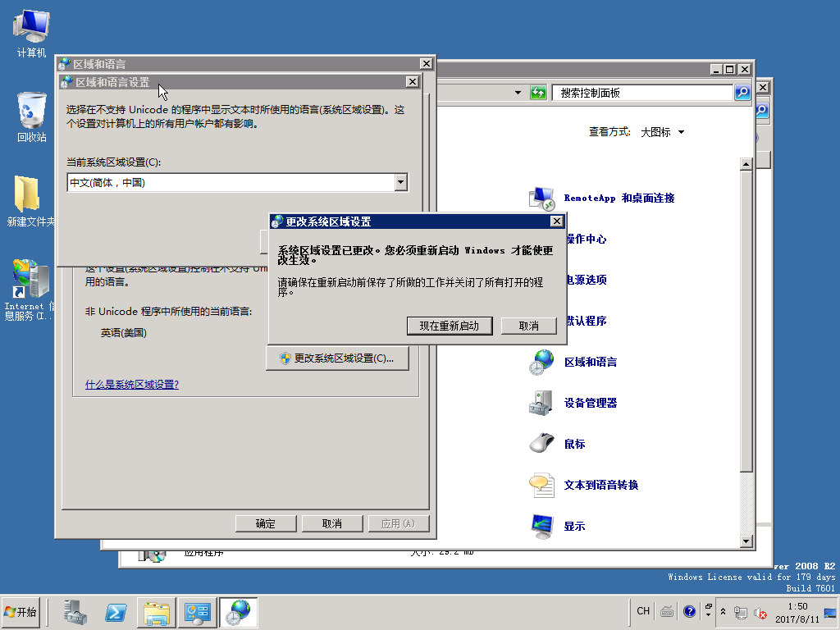Launch PowerShell from the taskbar

[115, 612]
